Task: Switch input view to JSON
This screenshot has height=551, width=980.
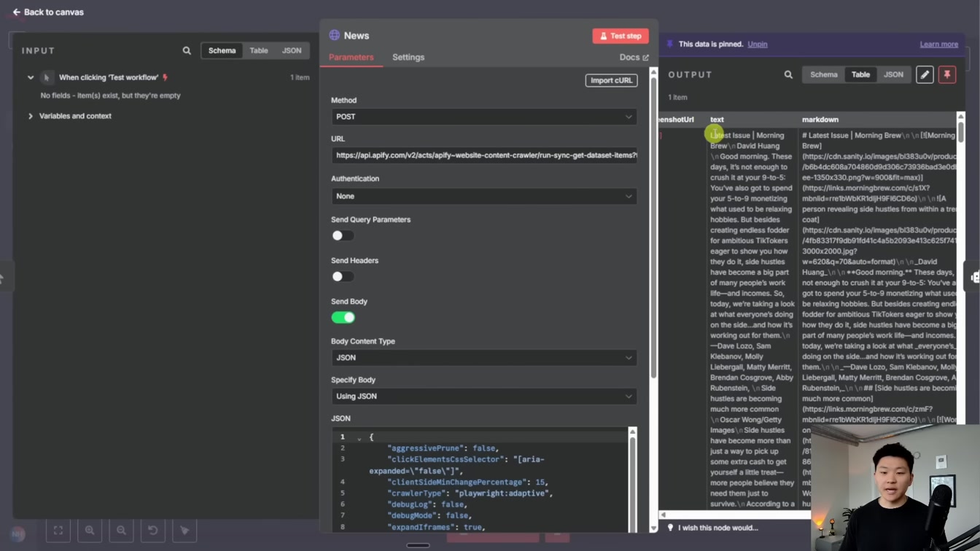Action: pos(292,51)
